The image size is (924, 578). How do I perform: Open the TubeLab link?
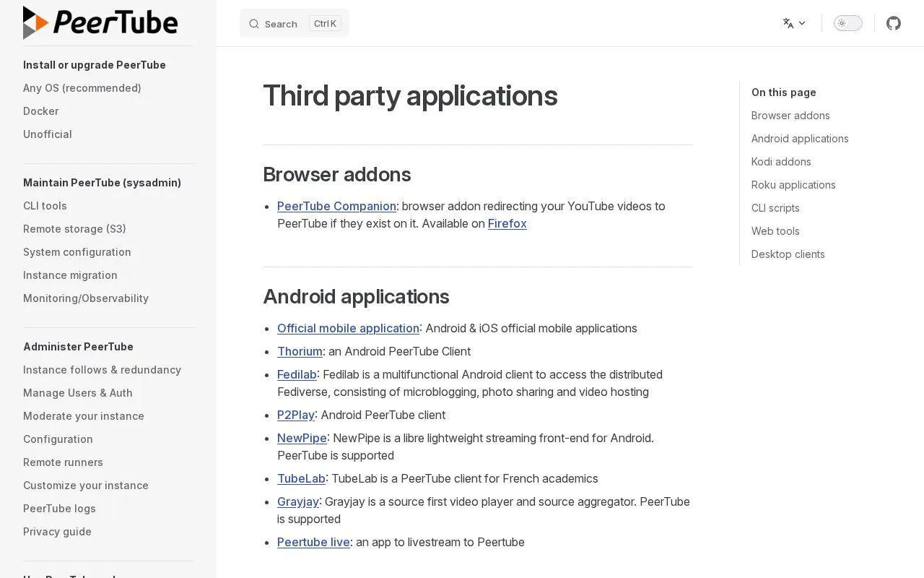[301, 478]
